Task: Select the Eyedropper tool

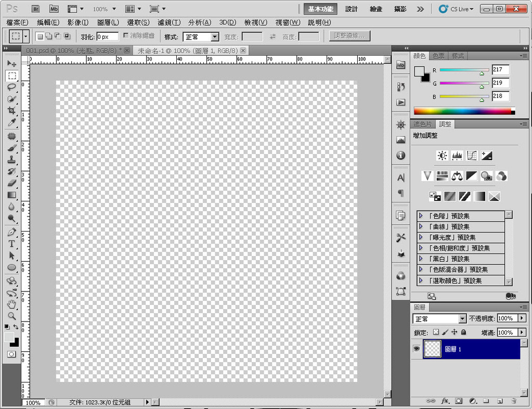Action: pyautogui.click(x=11, y=123)
